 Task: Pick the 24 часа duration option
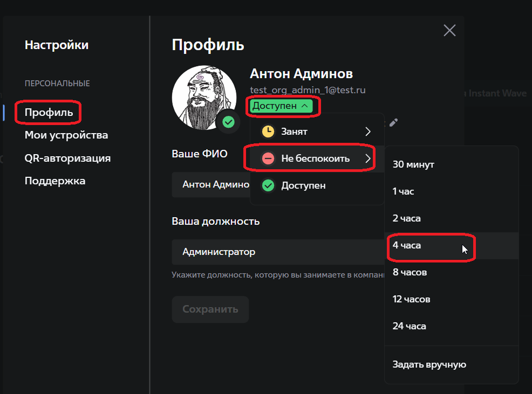pos(409,326)
